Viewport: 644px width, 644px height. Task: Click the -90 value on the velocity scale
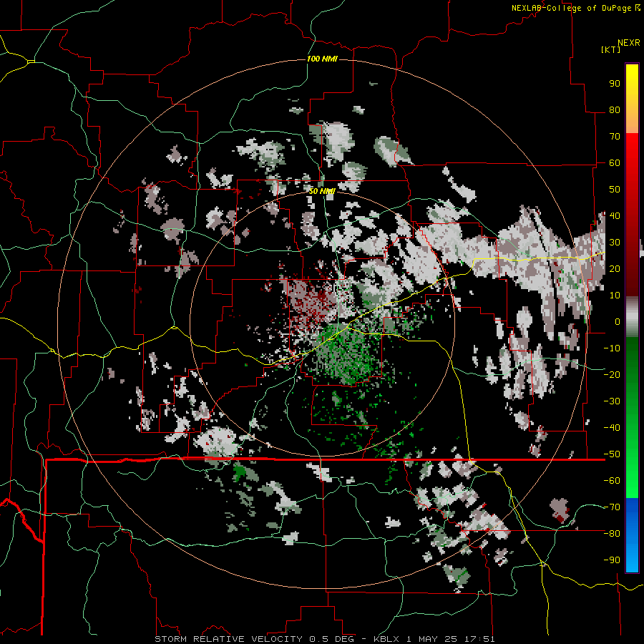(612, 560)
